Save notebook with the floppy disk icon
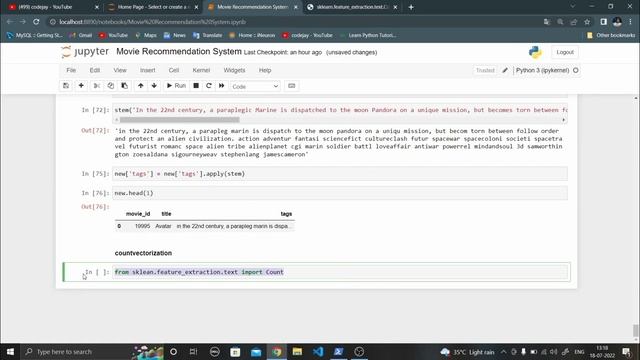 pyautogui.click(x=66, y=86)
